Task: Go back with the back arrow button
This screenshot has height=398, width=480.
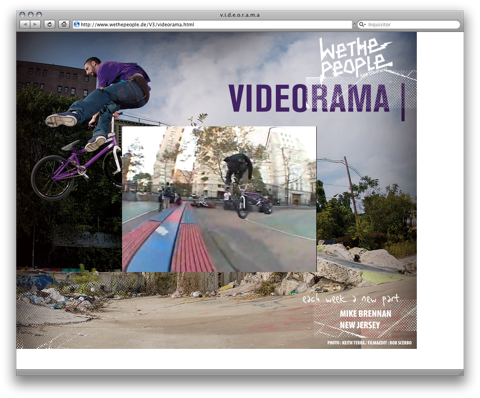Action: pos(25,24)
